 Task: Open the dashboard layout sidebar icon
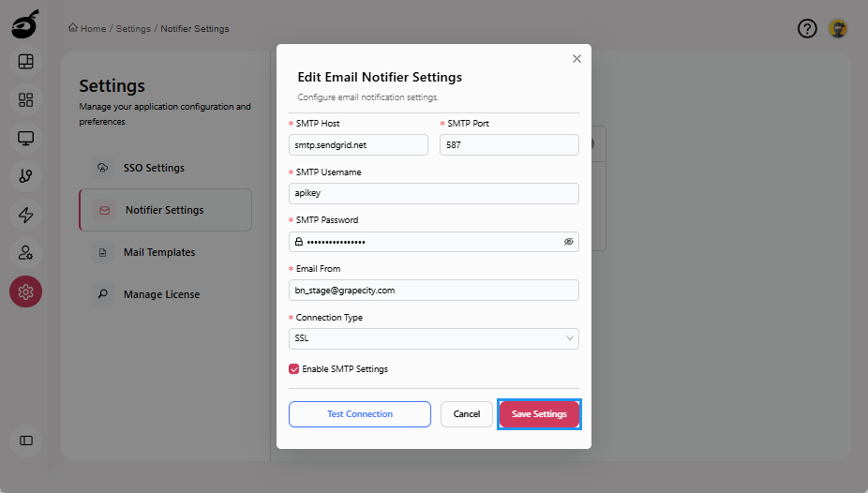pos(25,62)
